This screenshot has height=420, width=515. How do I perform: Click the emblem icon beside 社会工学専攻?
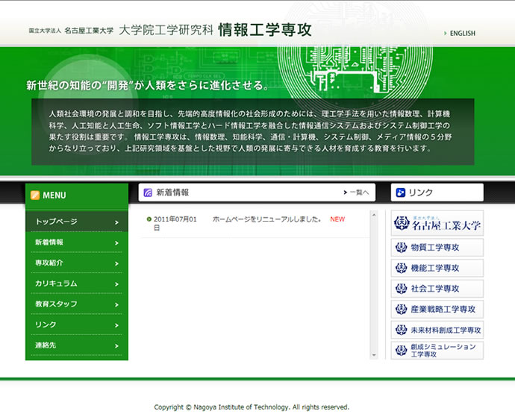401,289
